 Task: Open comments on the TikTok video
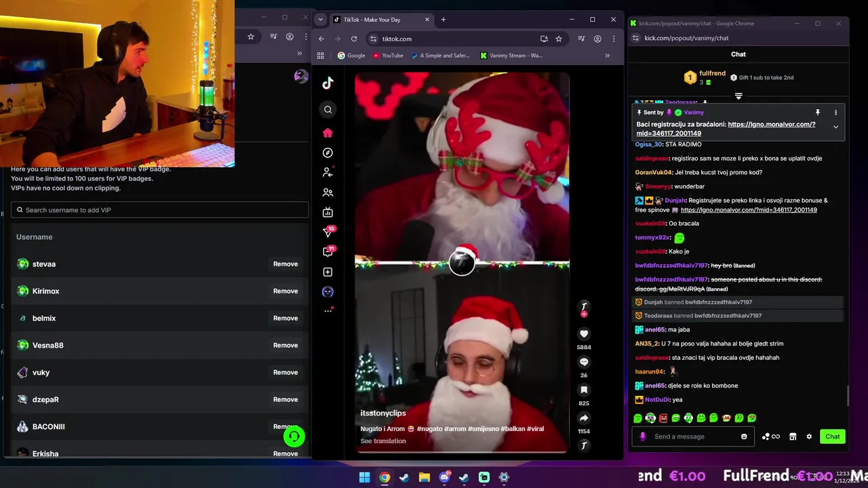584,362
